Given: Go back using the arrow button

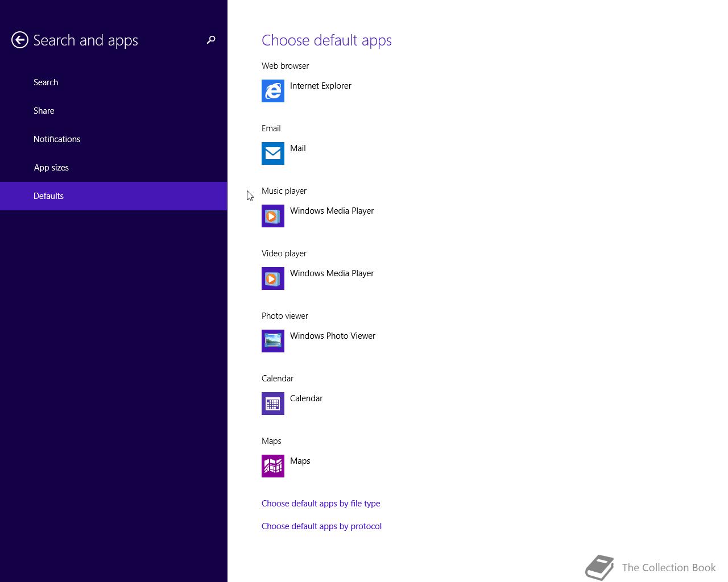Looking at the screenshot, I should pos(20,40).
